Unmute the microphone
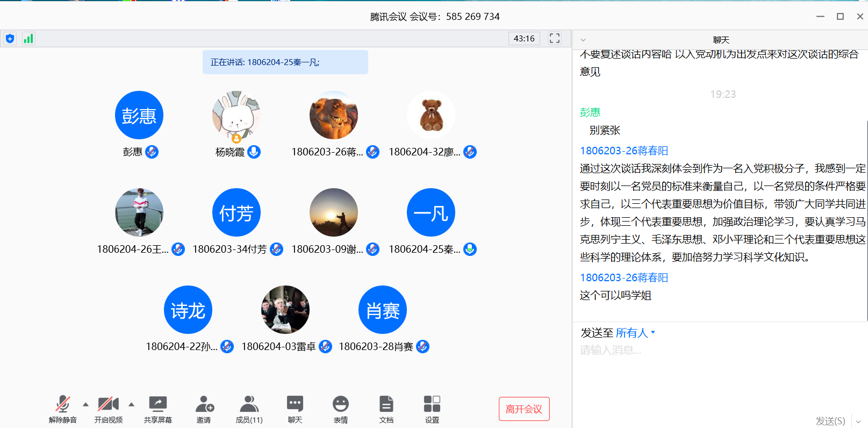The height and width of the screenshot is (428, 868). 62,404
